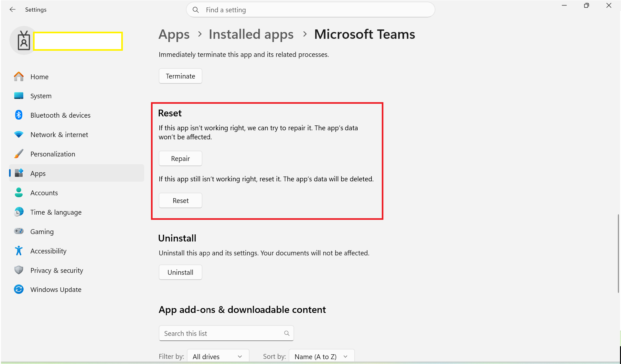Click the Terminate button
Image resolution: width=621 pixels, height=364 pixels.
(x=180, y=76)
